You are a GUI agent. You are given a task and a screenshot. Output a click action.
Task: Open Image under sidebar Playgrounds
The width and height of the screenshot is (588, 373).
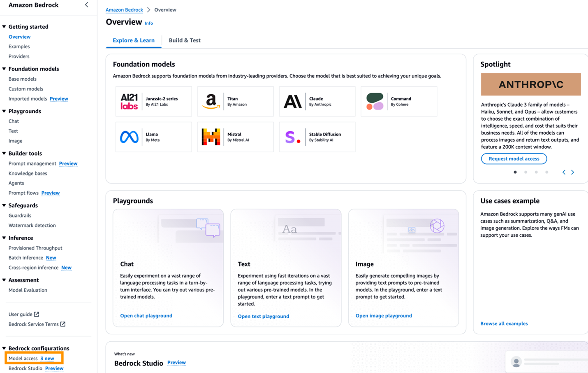[16, 141]
